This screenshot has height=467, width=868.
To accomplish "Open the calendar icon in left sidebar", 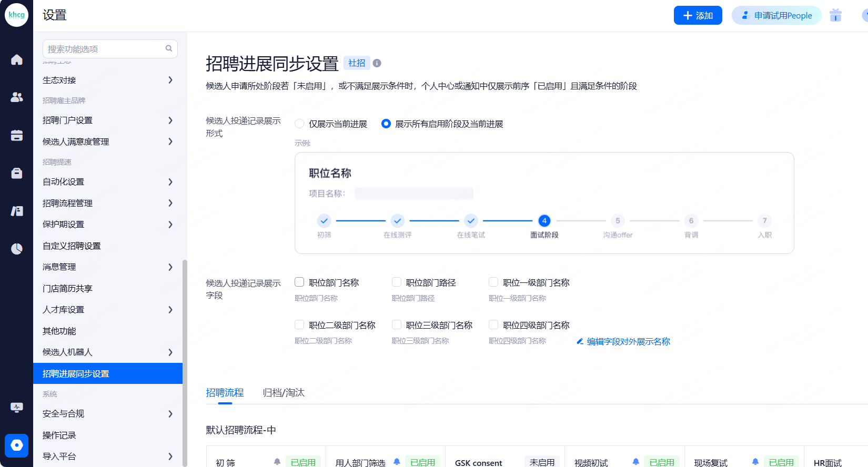I will 17,135.
